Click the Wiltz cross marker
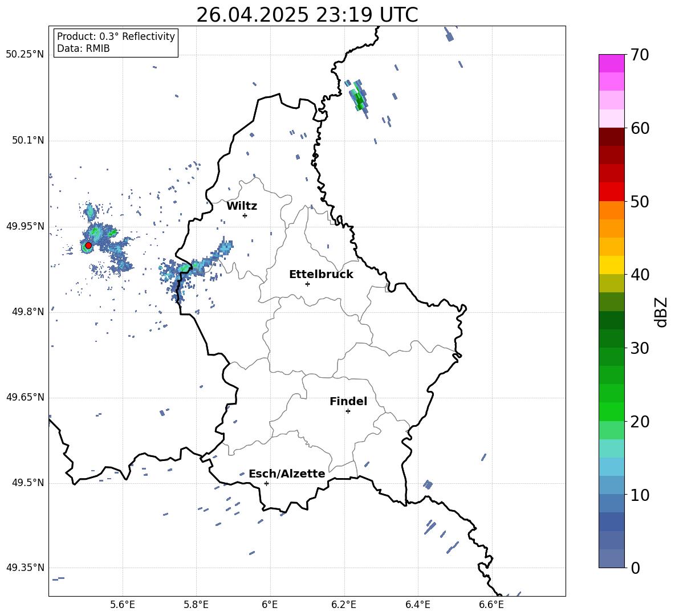This screenshot has height=616, width=675. 245,215
